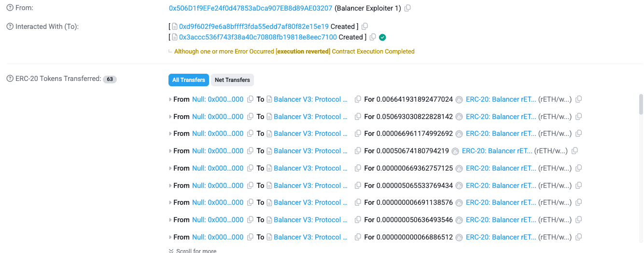Expand the 0.000000000066886512 transfer row
Viewport: 644px width, 253px height.
(x=170, y=237)
